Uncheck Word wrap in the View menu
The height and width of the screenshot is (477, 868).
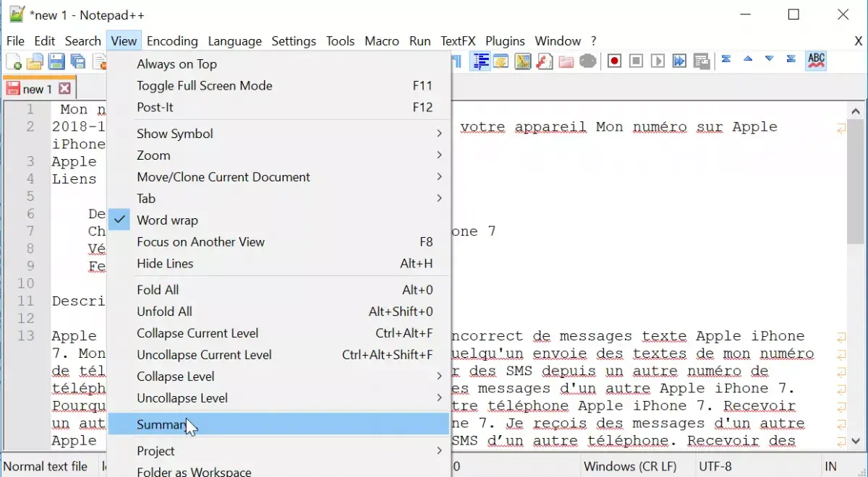278,220
